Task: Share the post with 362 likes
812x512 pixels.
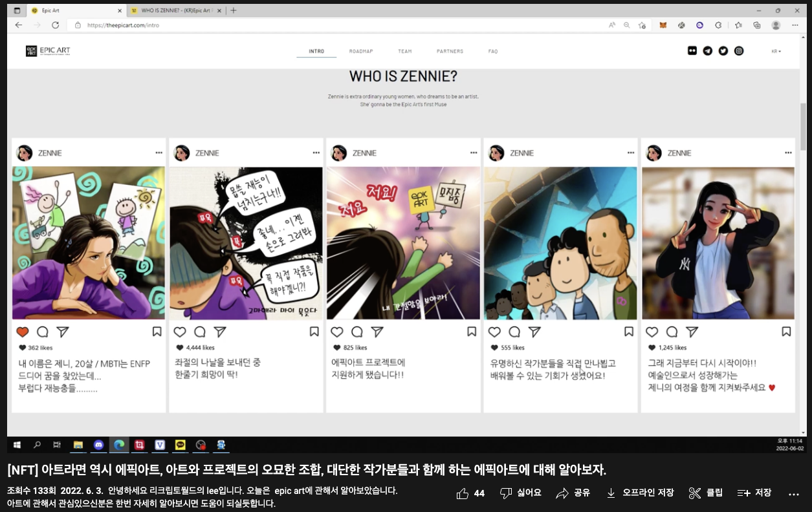Action: pos(63,332)
